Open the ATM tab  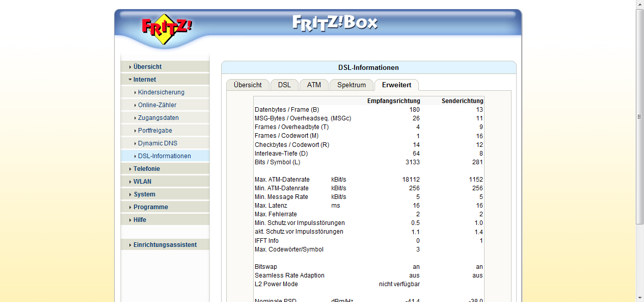(x=314, y=85)
